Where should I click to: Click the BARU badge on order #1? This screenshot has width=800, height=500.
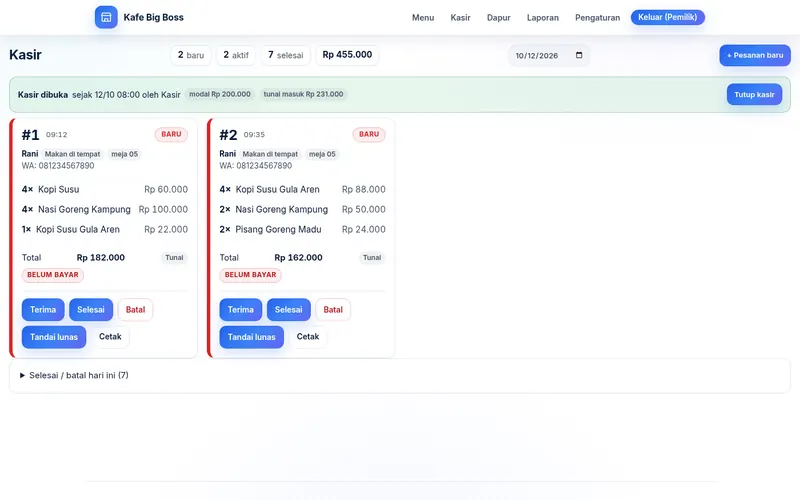(171, 134)
